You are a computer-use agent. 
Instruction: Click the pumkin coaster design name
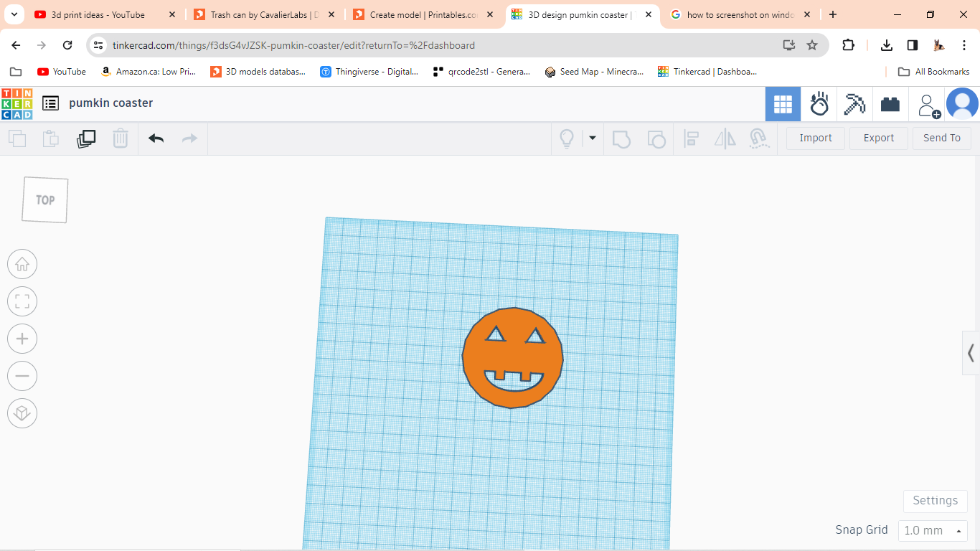click(x=111, y=103)
